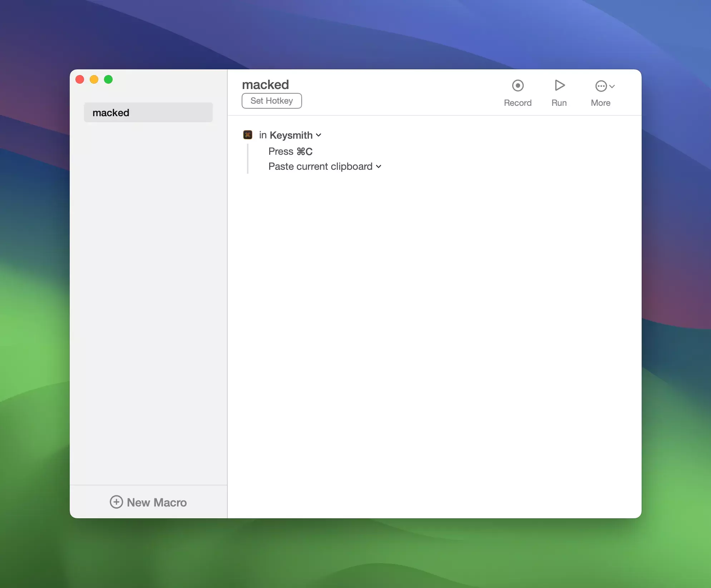Screen dimensions: 711x588
Task: Open the Keysmith app chevron dropdown
Action: (319, 135)
